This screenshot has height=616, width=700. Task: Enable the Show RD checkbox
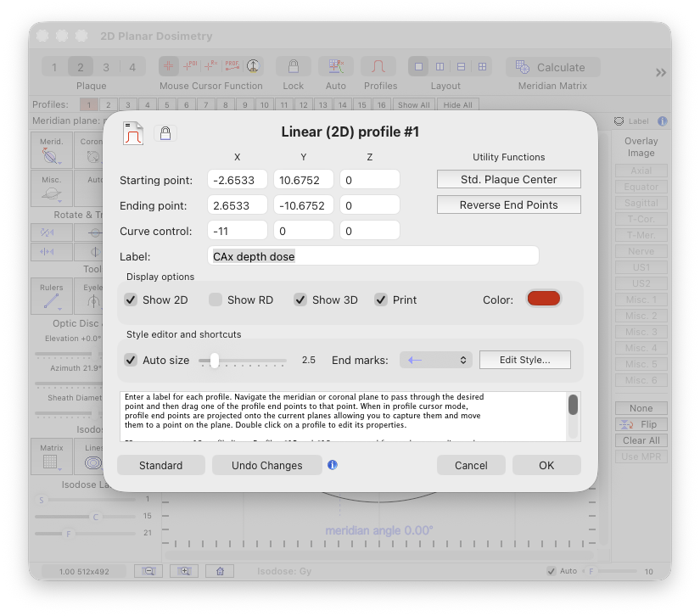pyautogui.click(x=216, y=300)
